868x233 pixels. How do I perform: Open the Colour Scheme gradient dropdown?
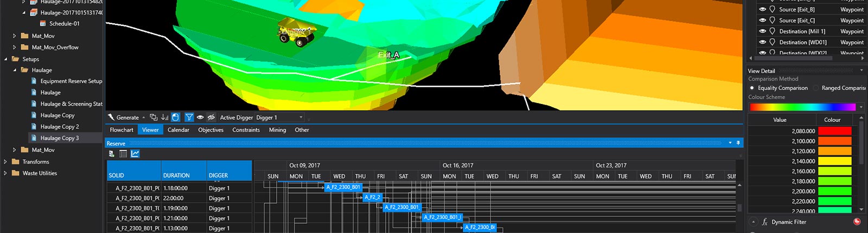coord(861,107)
